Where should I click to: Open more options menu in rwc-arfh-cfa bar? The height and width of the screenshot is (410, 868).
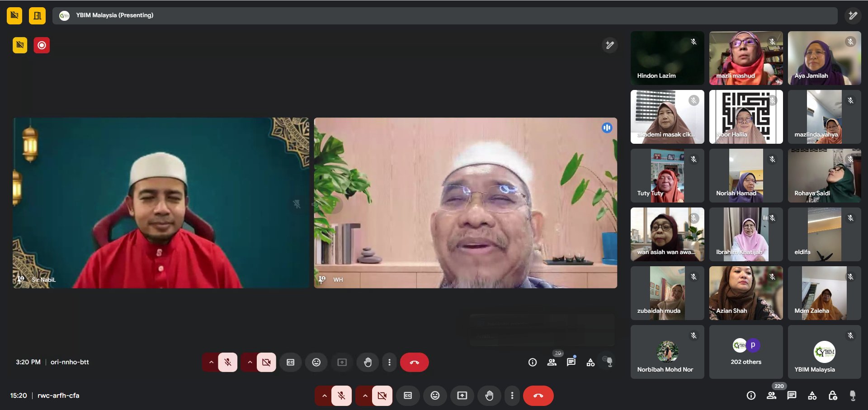512,396
